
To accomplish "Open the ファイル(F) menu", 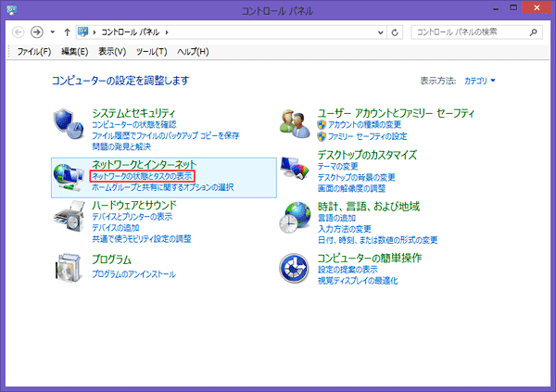I will [34, 52].
